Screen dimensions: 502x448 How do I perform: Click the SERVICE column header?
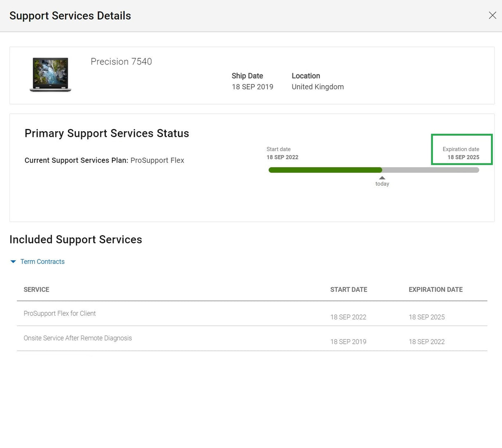tap(36, 290)
